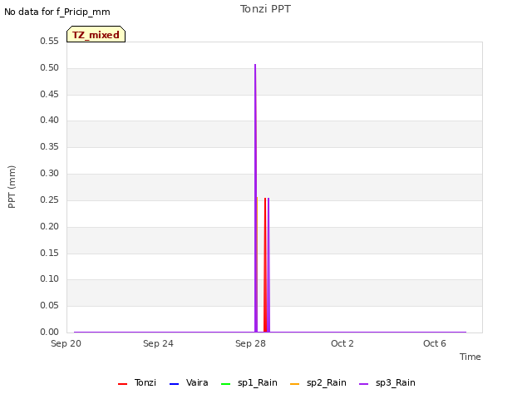Click the 0.00 y-axis value

pos(50,332)
